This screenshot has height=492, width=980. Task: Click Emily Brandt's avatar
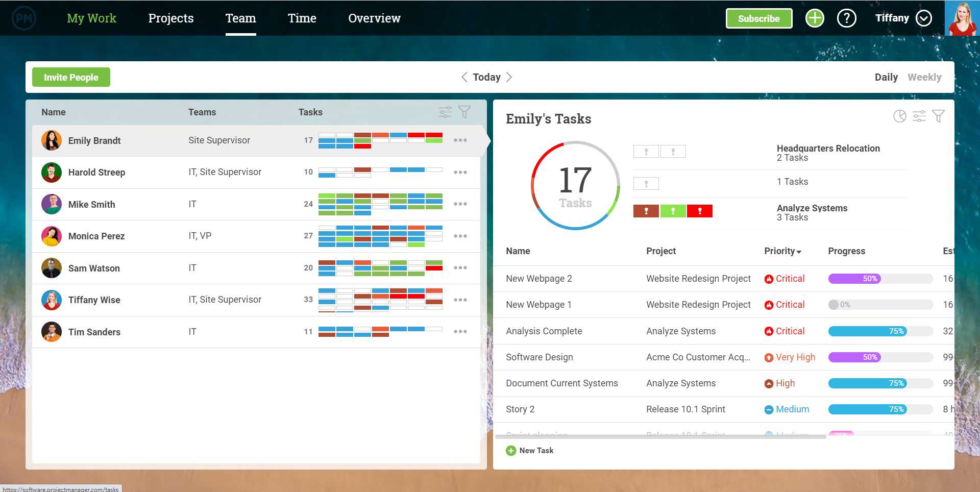click(52, 140)
